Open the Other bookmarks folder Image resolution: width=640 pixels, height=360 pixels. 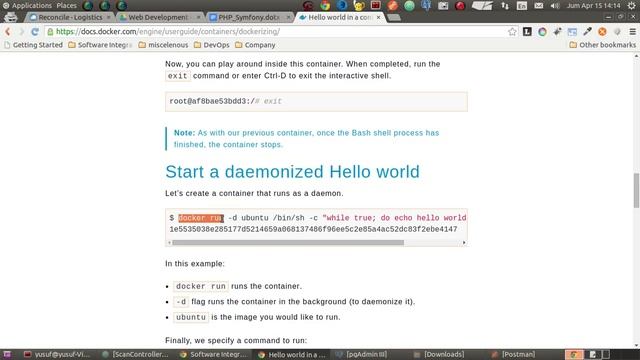(x=602, y=45)
